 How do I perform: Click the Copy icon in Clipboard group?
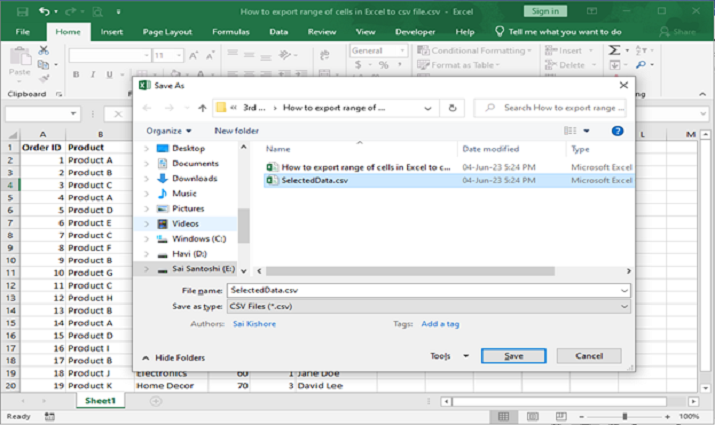point(43,65)
